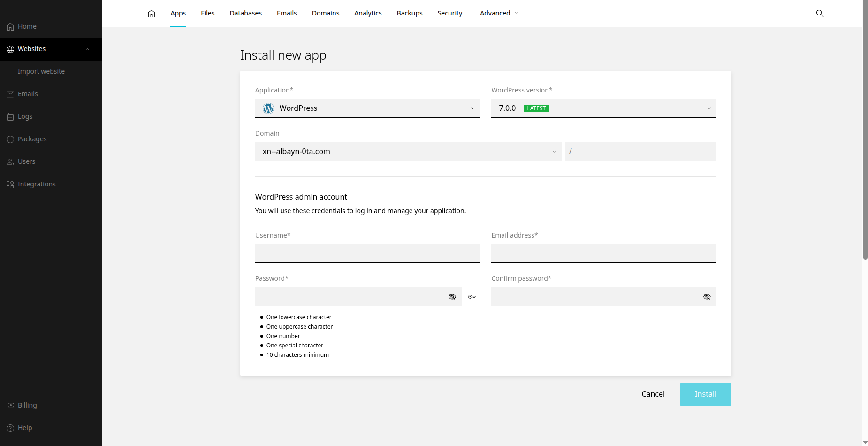Switch to the Apps tab
The image size is (868, 446).
178,13
